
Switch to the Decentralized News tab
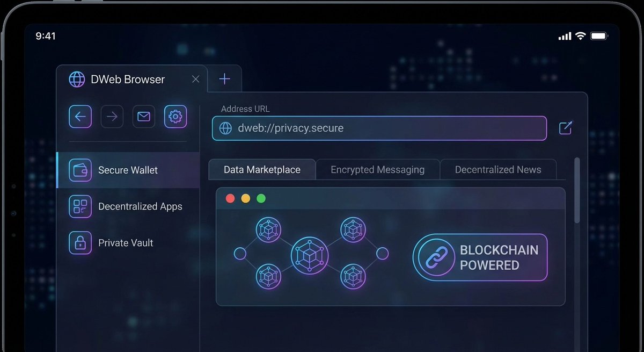coord(498,170)
